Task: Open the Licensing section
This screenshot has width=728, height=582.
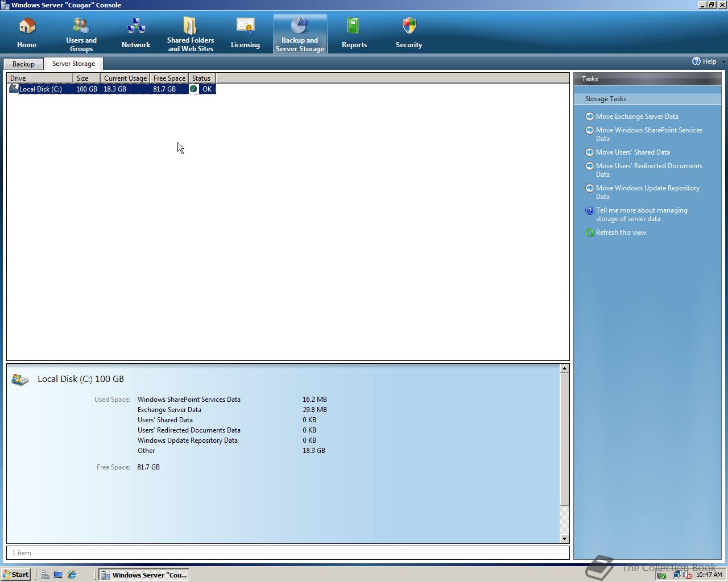Action: 245,33
